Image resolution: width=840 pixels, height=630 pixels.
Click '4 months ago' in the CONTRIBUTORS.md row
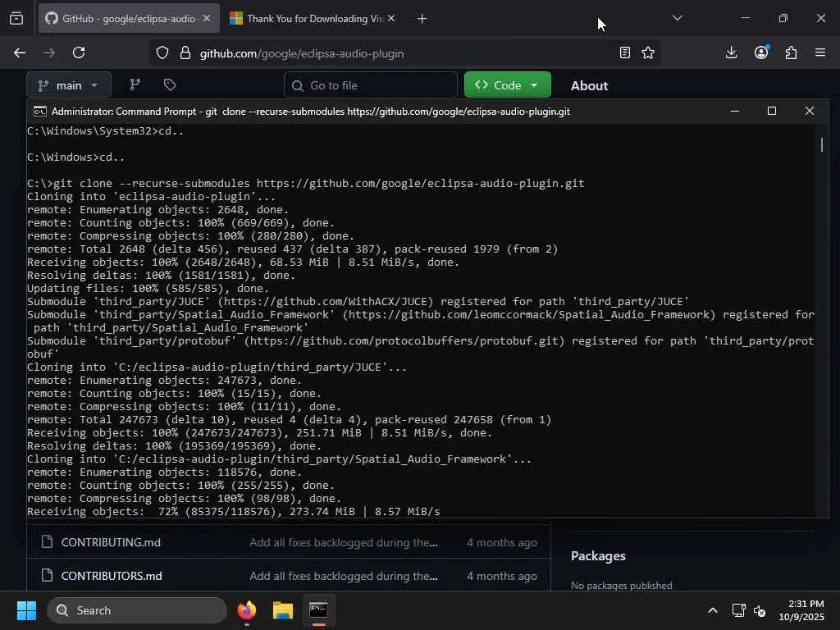501,576
